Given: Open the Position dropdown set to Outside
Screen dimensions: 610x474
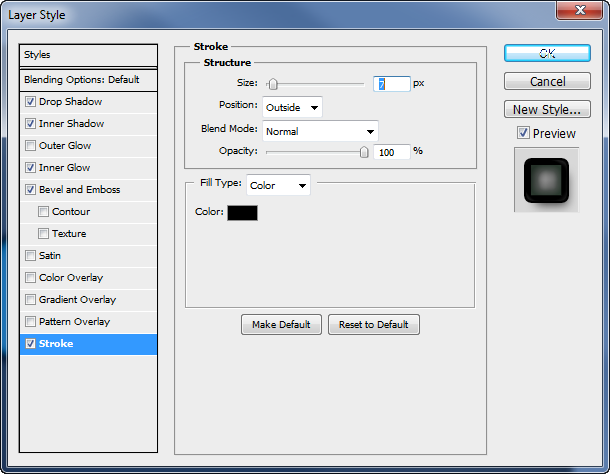Looking at the screenshot, I should (x=292, y=107).
